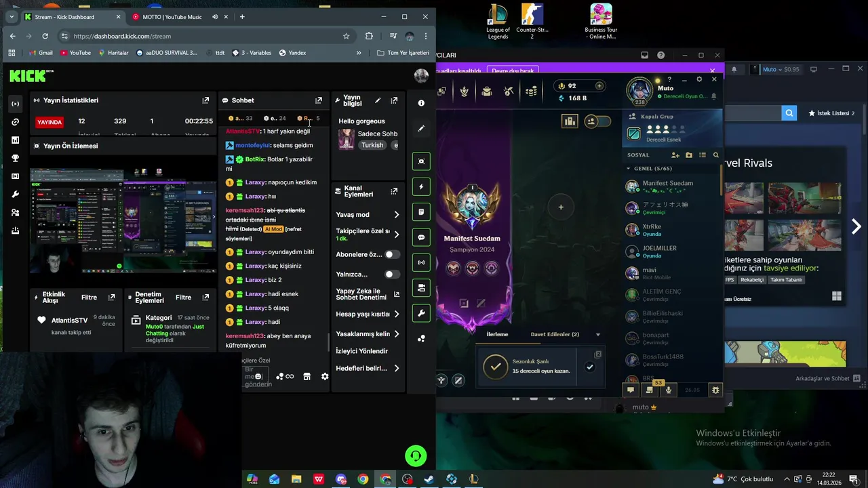The image size is (868, 488).
Task: Click the Add Friend icon in League social panel
Action: (675, 155)
